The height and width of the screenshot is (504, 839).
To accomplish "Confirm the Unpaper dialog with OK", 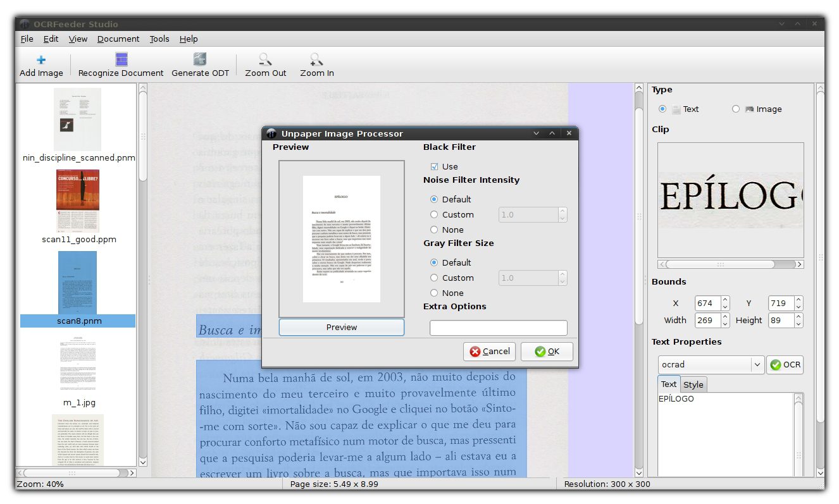I will (x=547, y=352).
